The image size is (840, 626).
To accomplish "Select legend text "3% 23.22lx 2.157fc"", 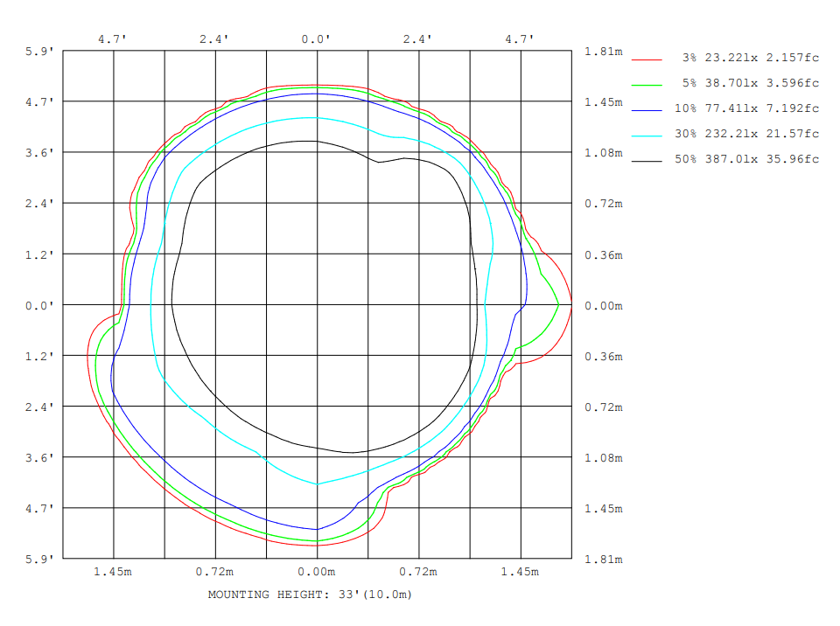I will pyautogui.click(x=751, y=58).
